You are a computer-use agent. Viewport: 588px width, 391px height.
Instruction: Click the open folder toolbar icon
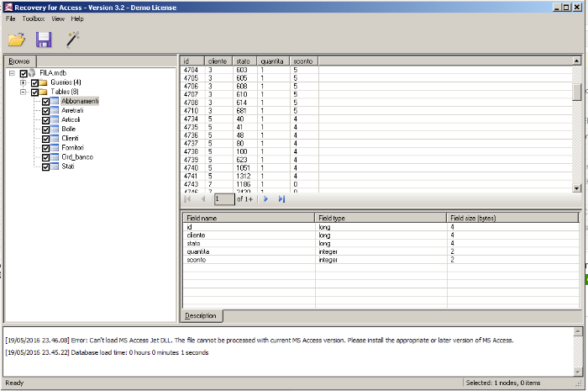point(17,40)
